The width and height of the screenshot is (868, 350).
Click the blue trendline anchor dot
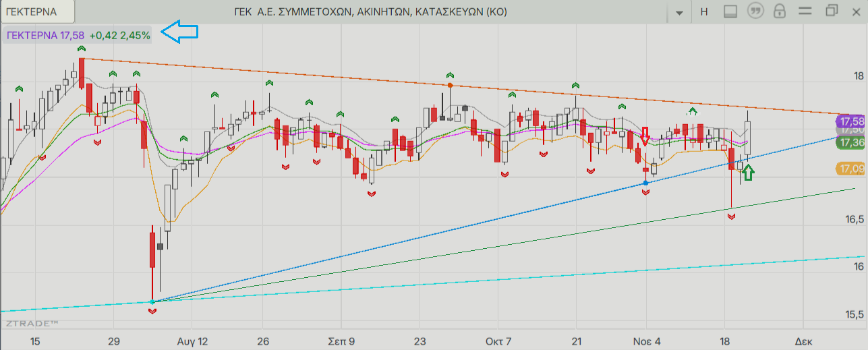(x=646, y=183)
